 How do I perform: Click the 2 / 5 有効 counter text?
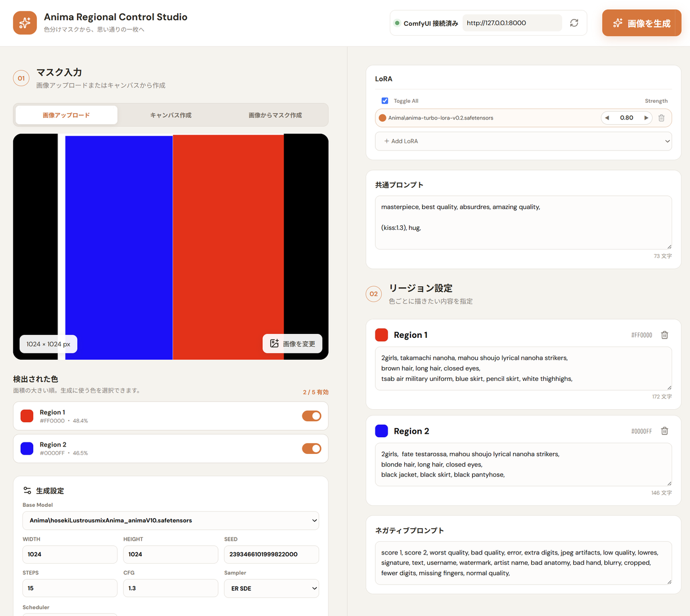tap(316, 392)
